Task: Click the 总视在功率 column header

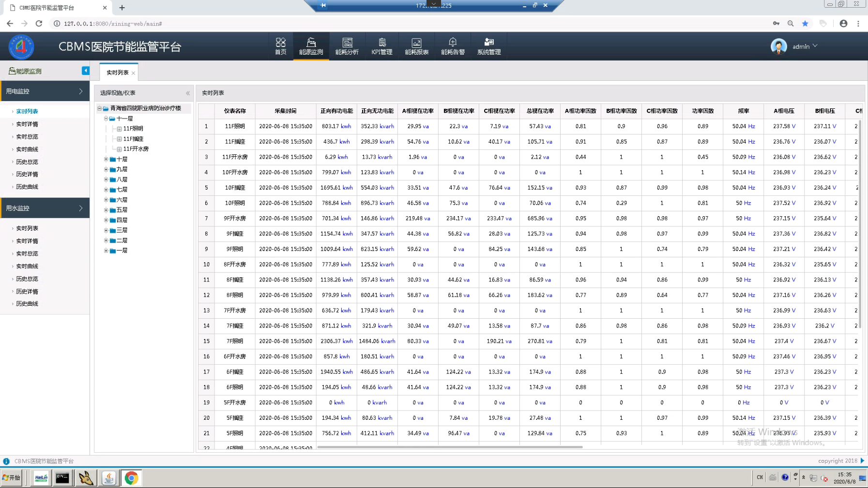Action: click(x=540, y=111)
